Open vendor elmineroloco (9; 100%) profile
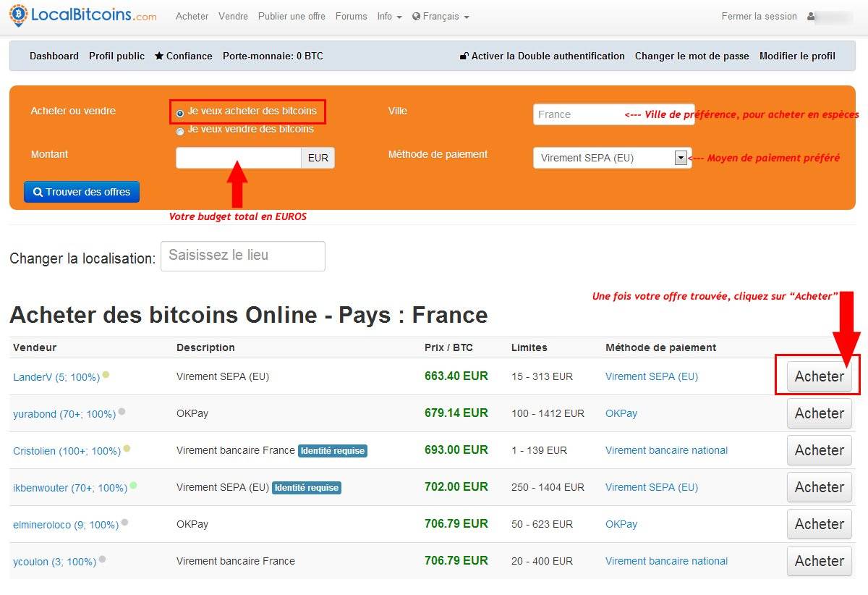This screenshot has height=595, width=868. point(66,525)
